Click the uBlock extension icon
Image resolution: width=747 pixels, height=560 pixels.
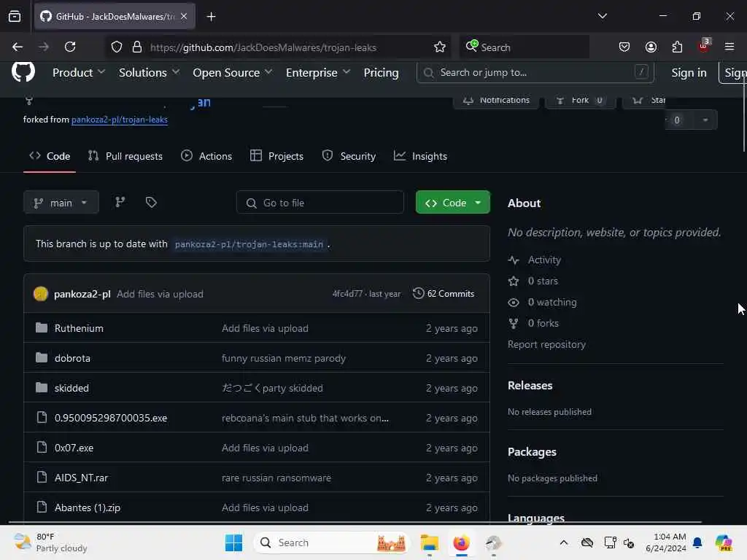pos(704,46)
